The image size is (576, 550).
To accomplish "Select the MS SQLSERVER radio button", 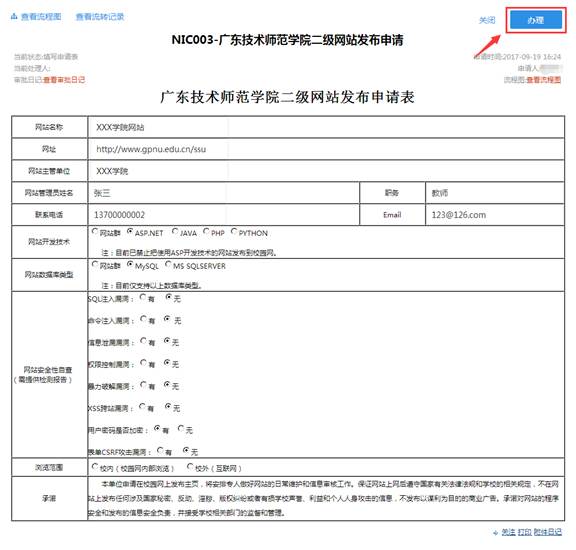I will (x=168, y=264).
